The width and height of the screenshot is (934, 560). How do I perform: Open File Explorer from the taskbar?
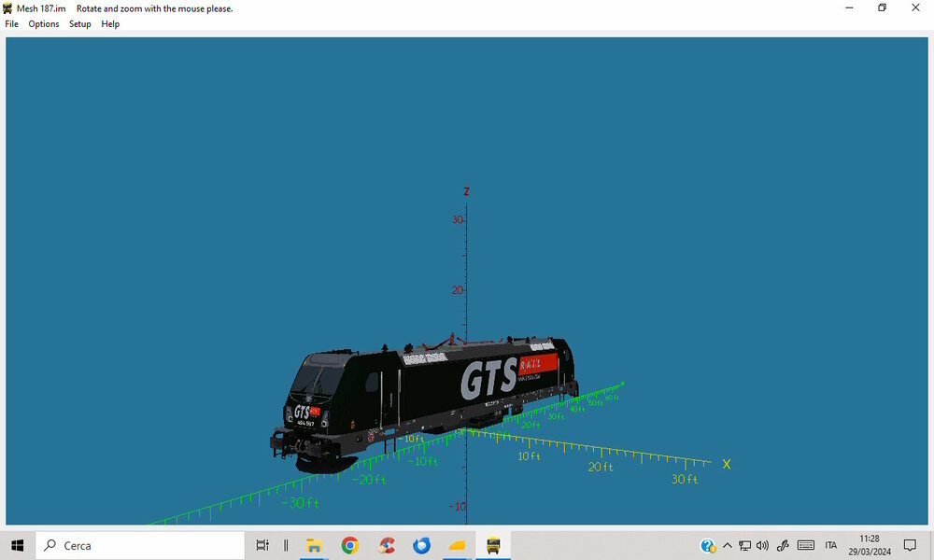tap(314, 545)
